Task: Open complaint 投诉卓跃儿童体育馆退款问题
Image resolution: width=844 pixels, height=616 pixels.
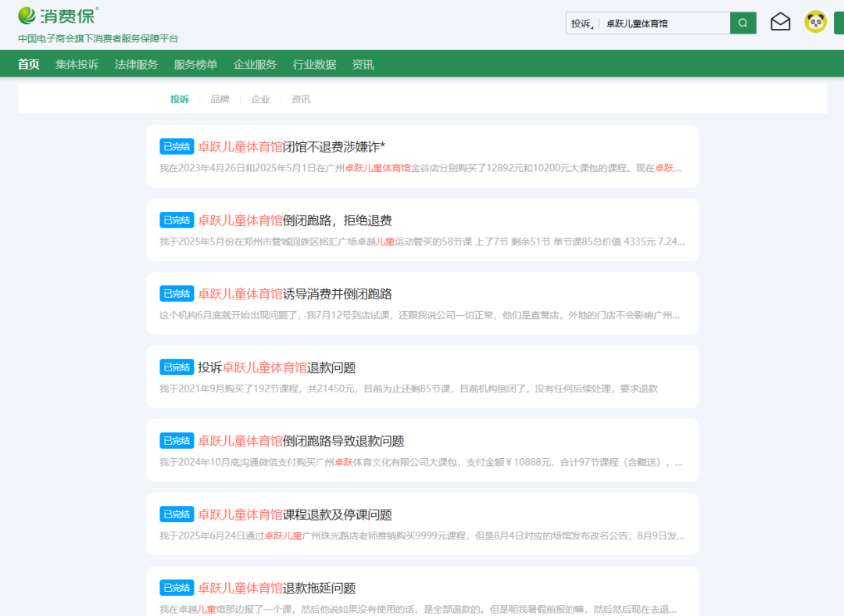Action: click(277, 367)
